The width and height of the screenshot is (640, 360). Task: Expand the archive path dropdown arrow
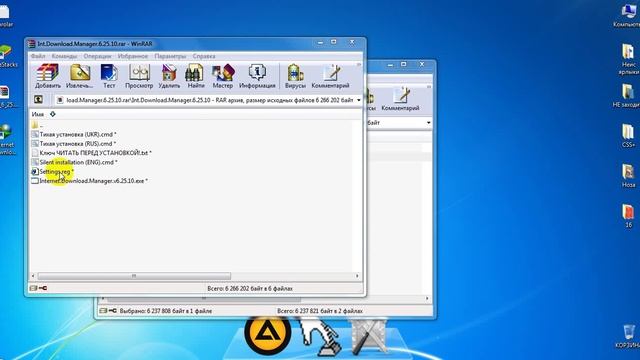point(358,100)
